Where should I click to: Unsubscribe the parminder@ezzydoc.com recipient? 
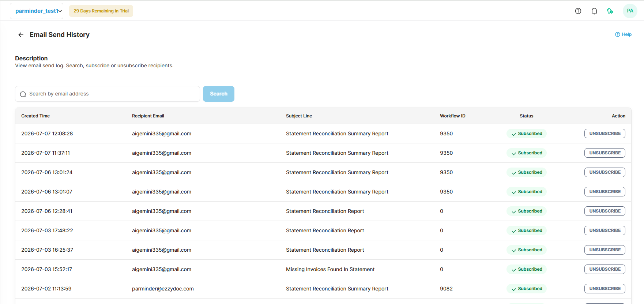(605, 289)
